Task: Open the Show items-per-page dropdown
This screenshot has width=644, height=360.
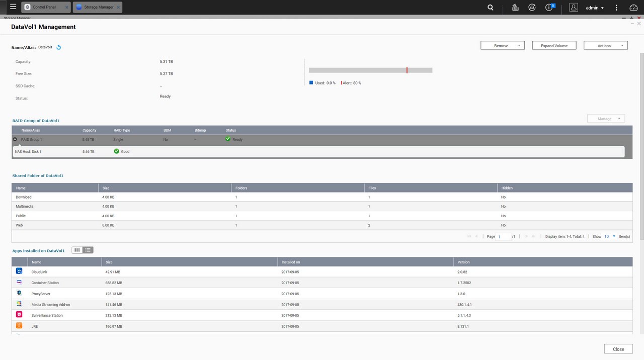Action: (610, 236)
